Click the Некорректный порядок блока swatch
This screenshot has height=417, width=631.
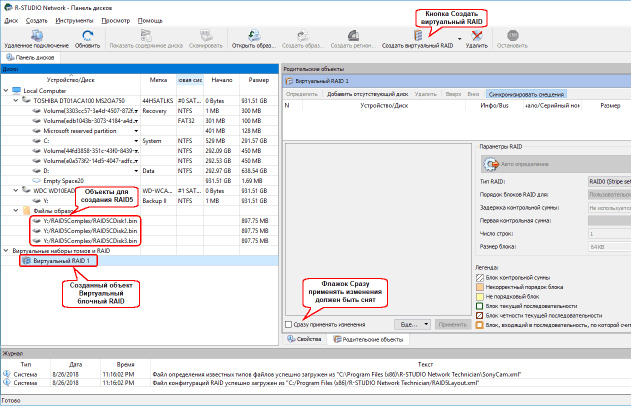(480, 287)
